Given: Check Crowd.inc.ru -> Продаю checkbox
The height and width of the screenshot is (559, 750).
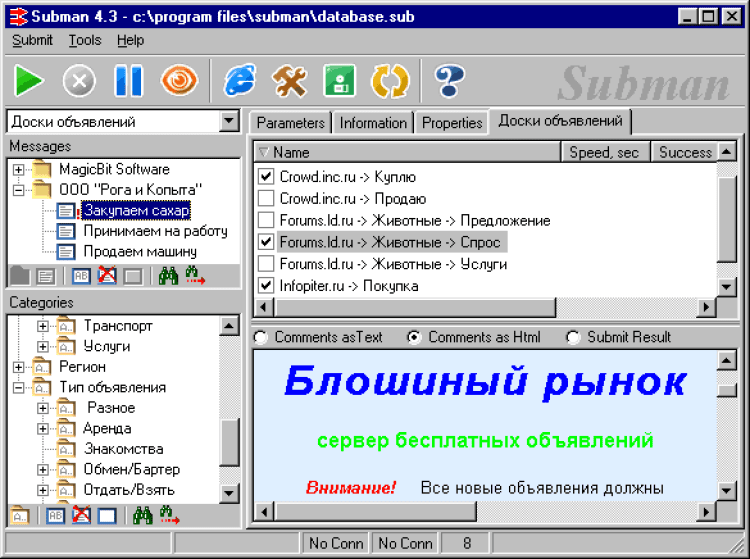Looking at the screenshot, I should coord(265,198).
